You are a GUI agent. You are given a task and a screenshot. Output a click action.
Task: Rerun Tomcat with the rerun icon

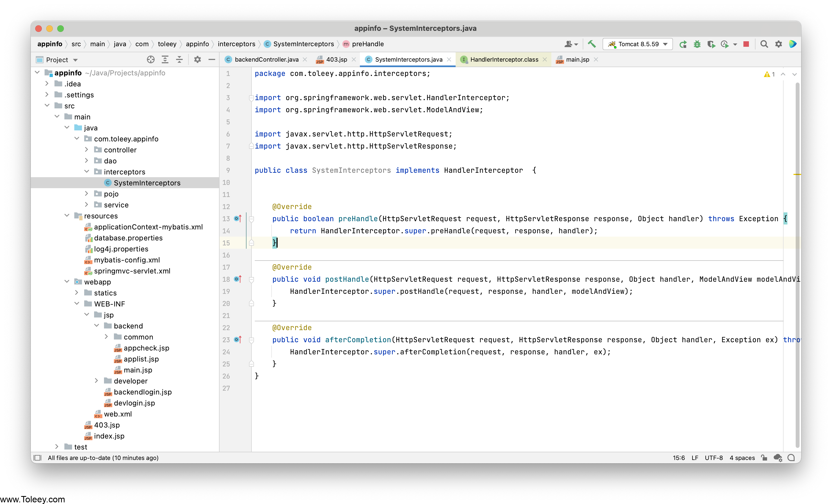point(683,44)
